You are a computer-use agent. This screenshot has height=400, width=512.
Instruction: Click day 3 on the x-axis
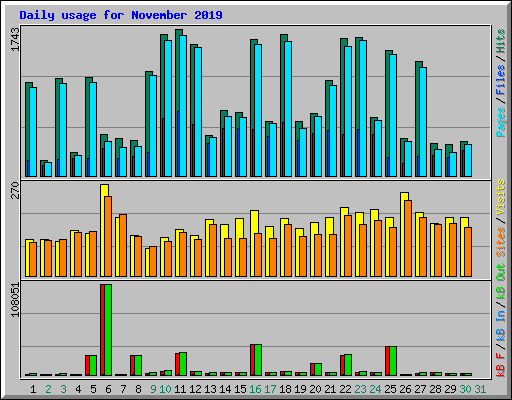pyautogui.click(x=63, y=389)
